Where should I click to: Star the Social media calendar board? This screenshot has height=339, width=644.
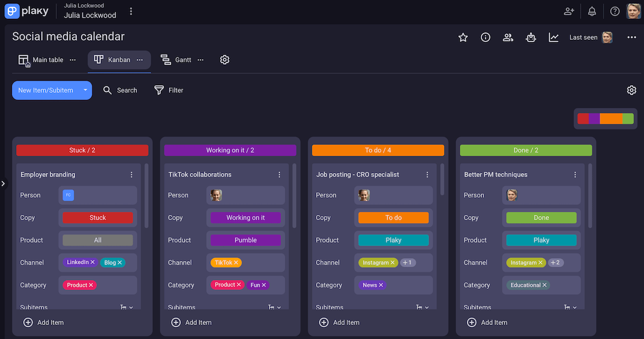tap(463, 38)
